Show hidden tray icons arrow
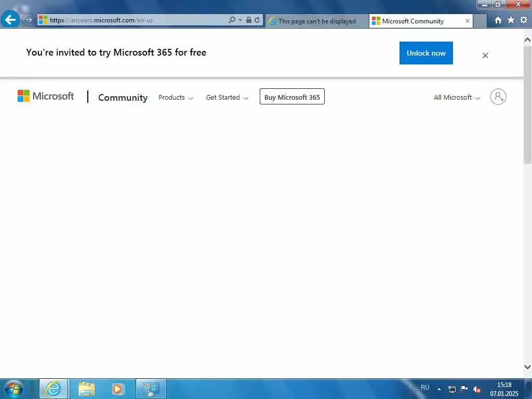 [x=439, y=389]
